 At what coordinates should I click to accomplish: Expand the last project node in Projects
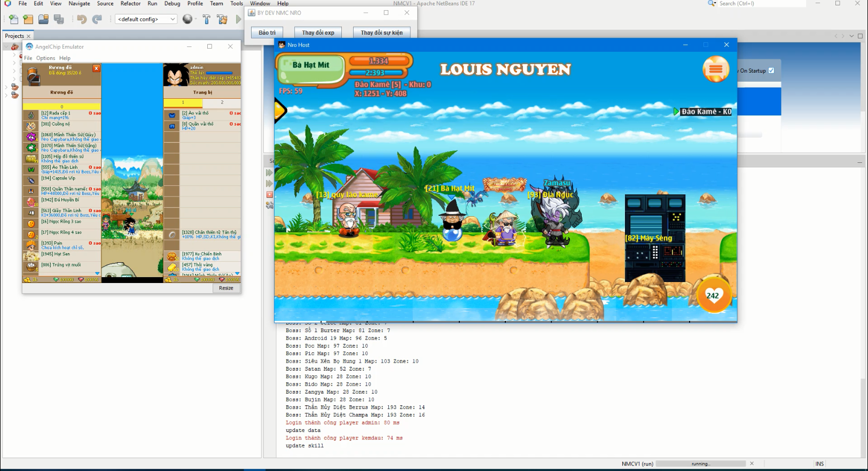pos(7,96)
